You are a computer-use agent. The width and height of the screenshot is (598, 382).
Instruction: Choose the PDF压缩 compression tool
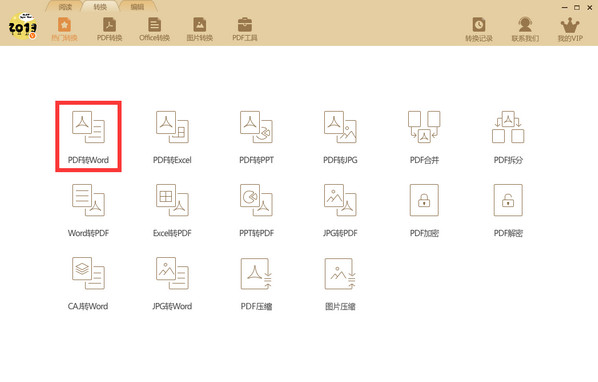coord(256,283)
